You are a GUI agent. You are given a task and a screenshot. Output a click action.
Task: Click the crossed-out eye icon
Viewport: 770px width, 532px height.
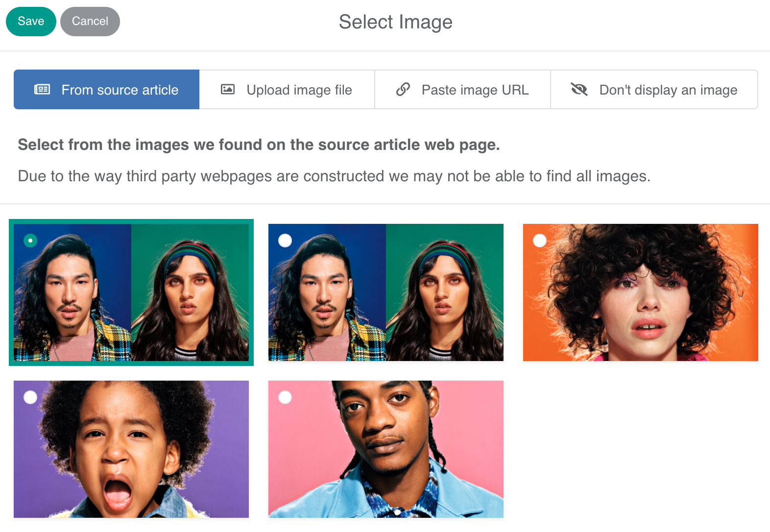point(579,90)
